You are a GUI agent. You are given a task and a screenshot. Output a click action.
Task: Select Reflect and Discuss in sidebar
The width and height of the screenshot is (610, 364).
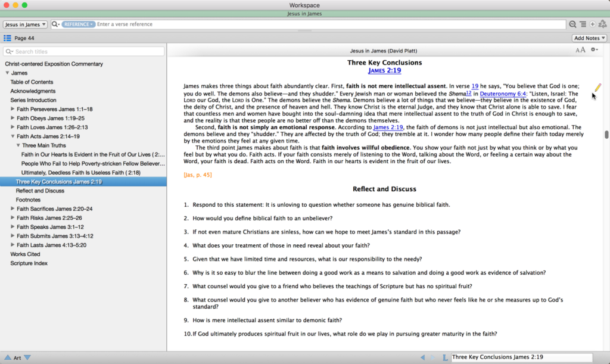[40, 191]
